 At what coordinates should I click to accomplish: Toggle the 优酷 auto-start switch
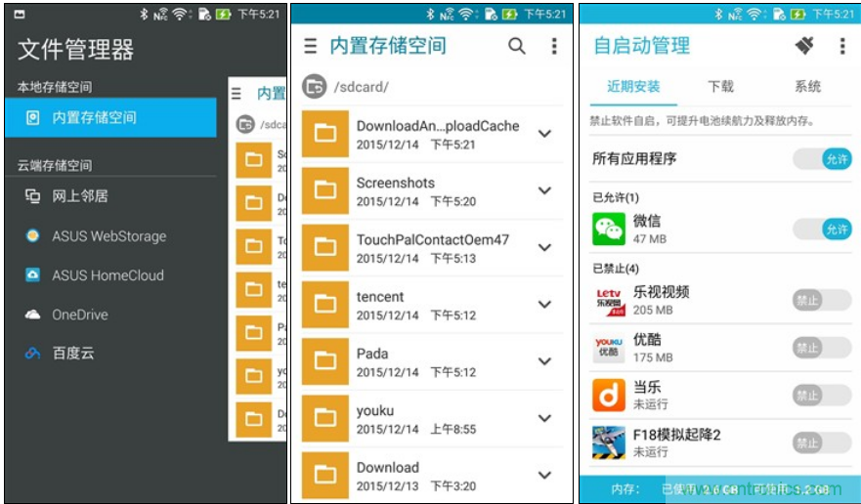point(821,348)
